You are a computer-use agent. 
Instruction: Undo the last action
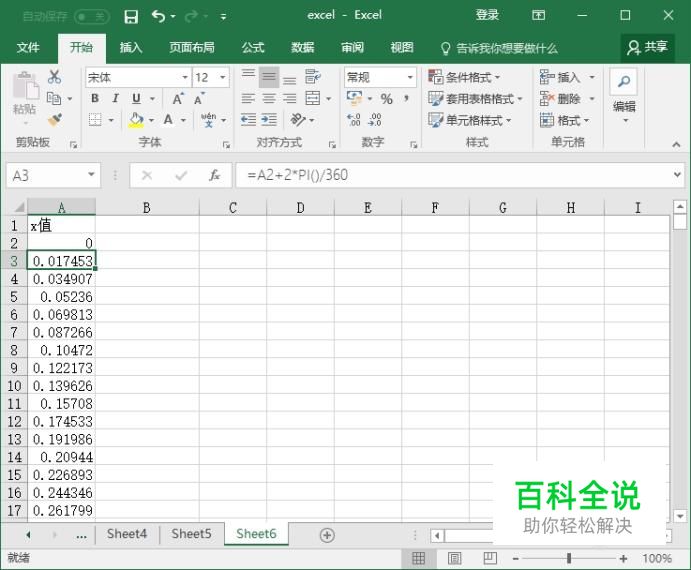tap(158, 17)
